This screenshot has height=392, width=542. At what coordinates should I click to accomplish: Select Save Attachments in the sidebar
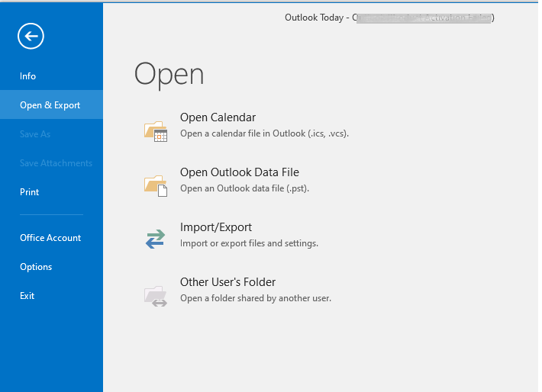click(51, 163)
